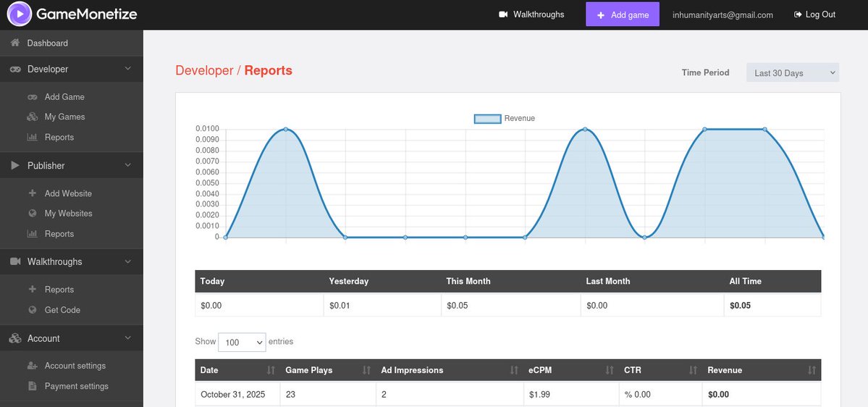Image resolution: width=868 pixels, height=407 pixels.
Task: Click the Developer breadcrumb heading
Action: (204, 70)
